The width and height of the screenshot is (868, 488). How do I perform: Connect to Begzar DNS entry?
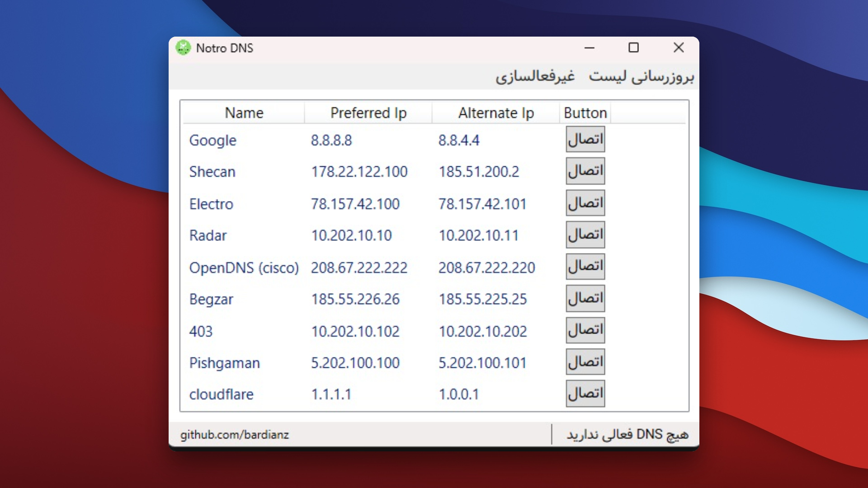[x=585, y=298]
